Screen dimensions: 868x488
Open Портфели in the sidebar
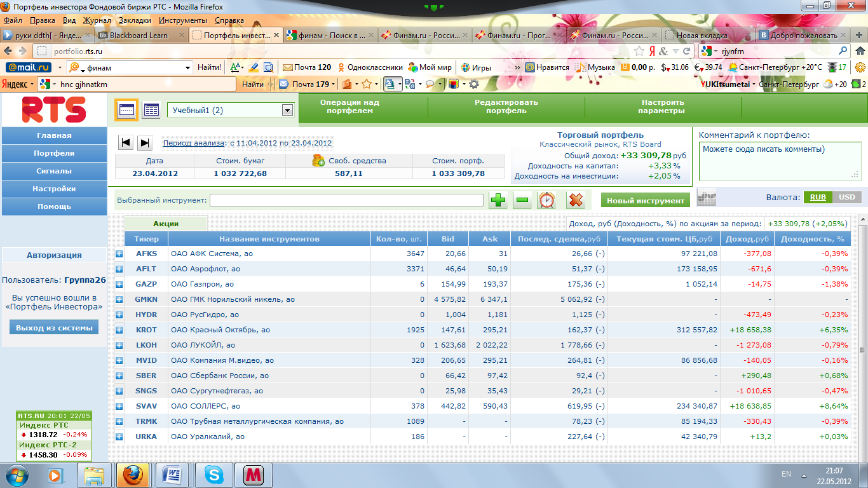tap(54, 153)
